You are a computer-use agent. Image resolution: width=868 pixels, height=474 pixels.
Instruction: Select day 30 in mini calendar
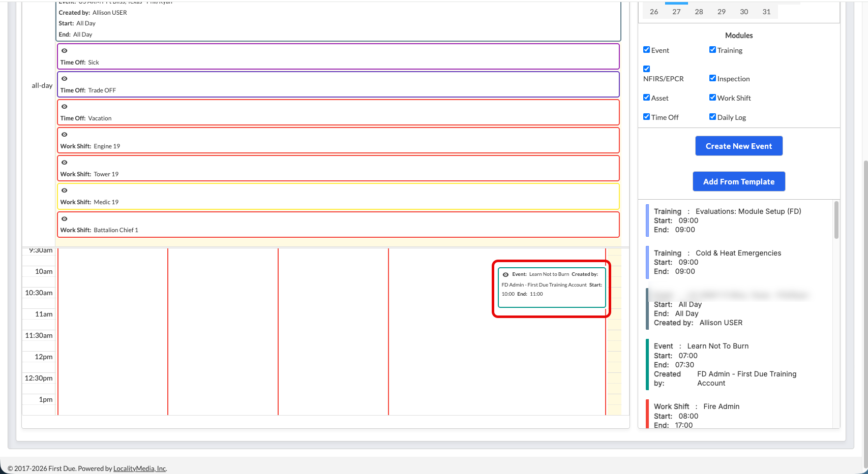pos(744,12)
